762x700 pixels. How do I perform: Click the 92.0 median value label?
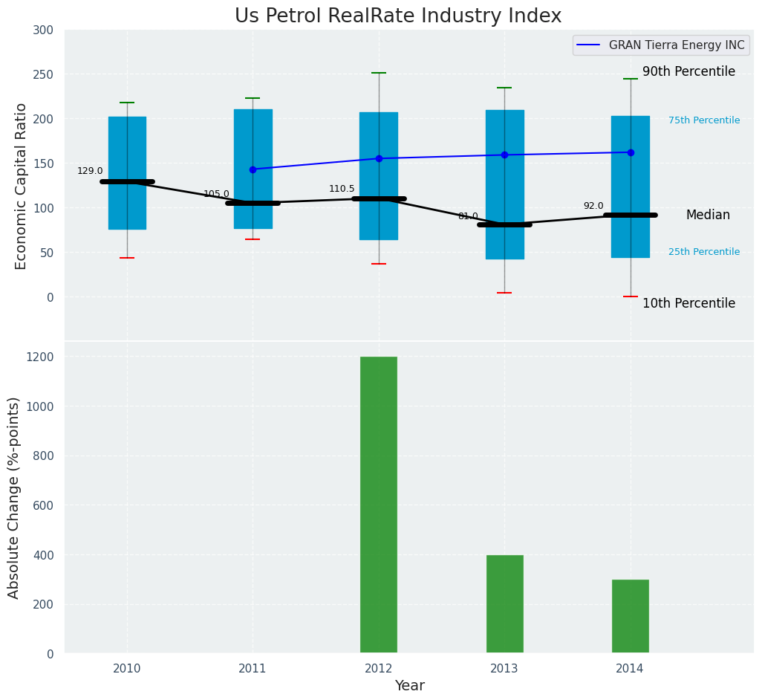(593, 206)
